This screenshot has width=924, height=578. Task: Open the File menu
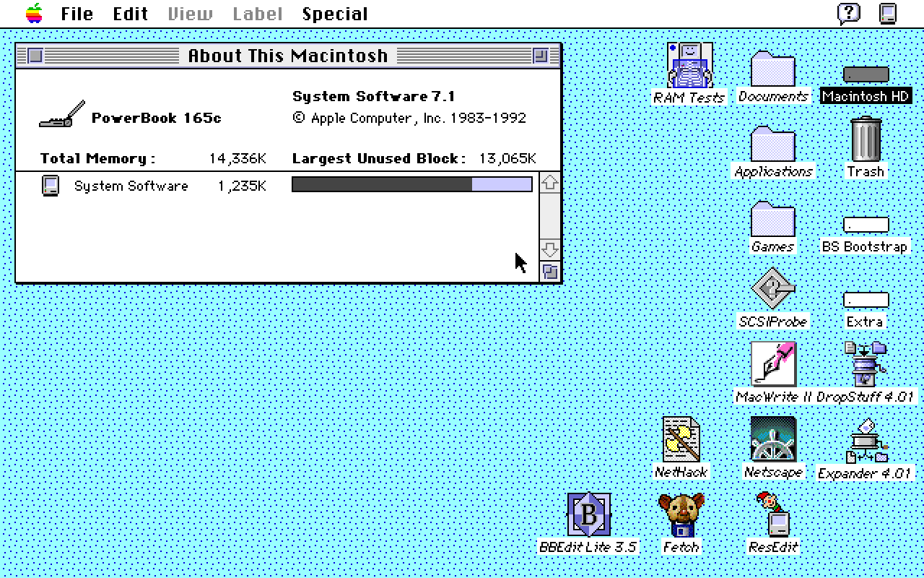point(77,14)
